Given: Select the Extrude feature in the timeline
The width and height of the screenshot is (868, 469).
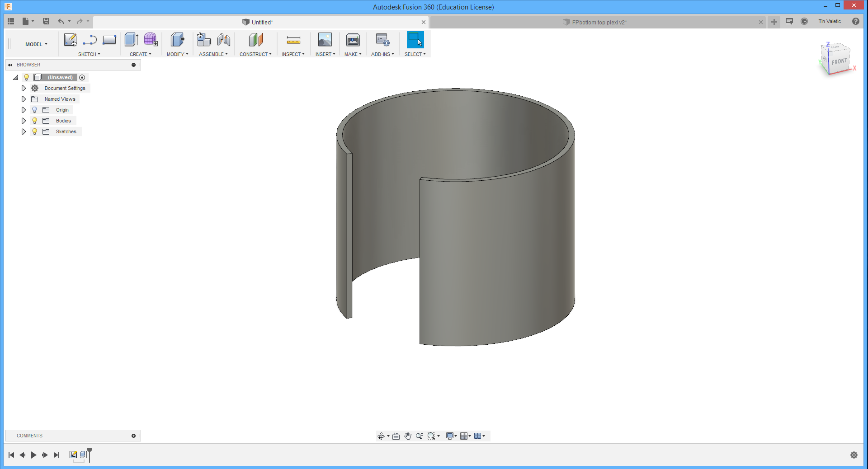Looking at the screenshot, I should 84,455.
